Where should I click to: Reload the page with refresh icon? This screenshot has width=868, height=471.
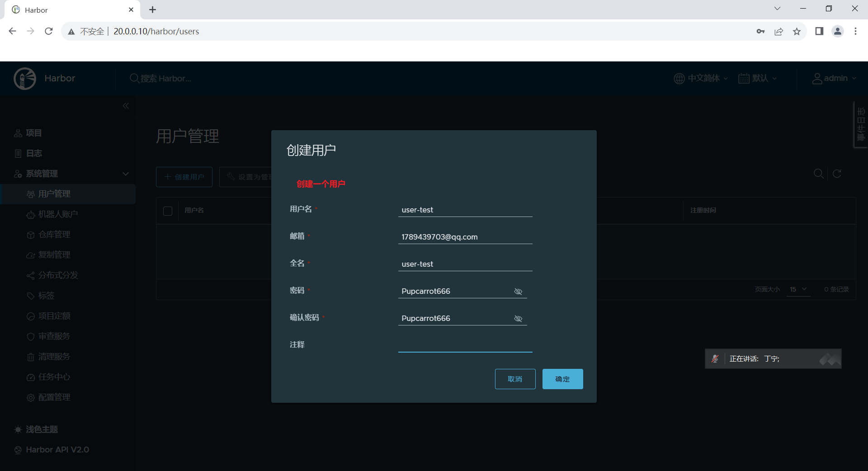click(x=49, y=31)
